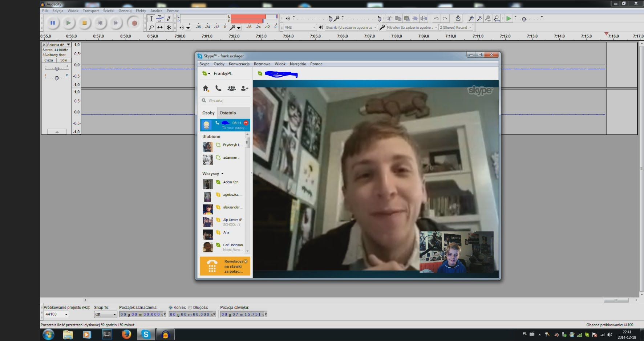Viewport: 644px width, 341px height.
Task: Click the red Record button
Action: pos(134,23)
